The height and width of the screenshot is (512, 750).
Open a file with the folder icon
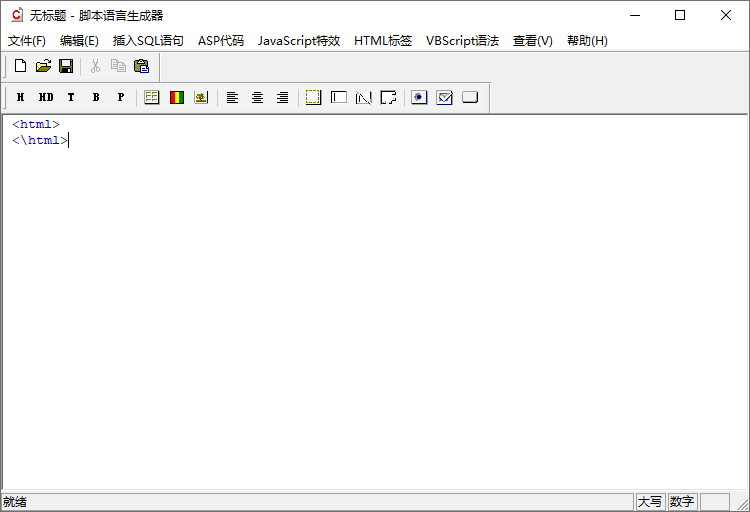(43, 66)
